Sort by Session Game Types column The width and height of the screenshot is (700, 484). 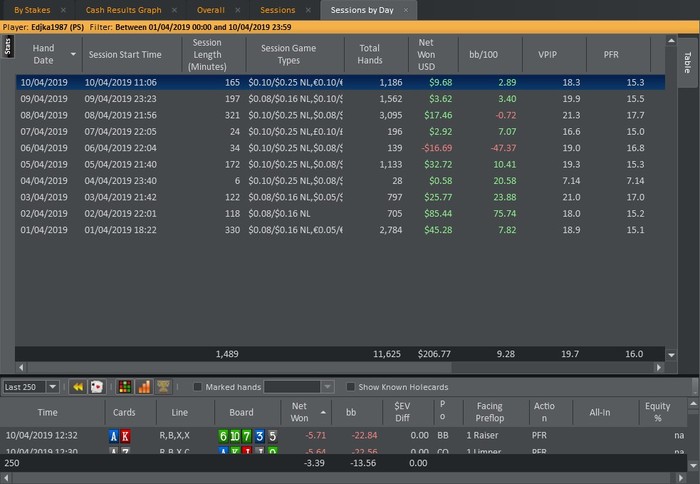288,54
